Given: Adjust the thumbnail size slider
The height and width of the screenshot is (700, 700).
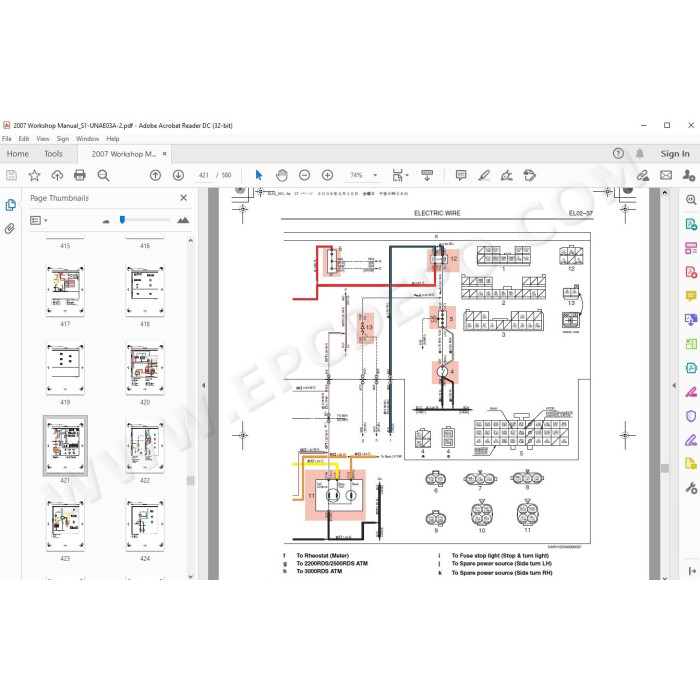Looking at the screenshot, I should (x=122, y=220).
